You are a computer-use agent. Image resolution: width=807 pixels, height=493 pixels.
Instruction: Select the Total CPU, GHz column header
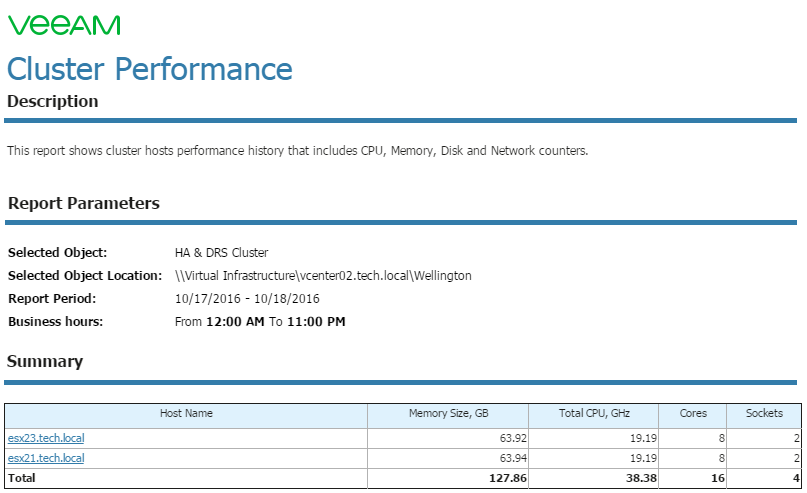[x=594, y=413]
